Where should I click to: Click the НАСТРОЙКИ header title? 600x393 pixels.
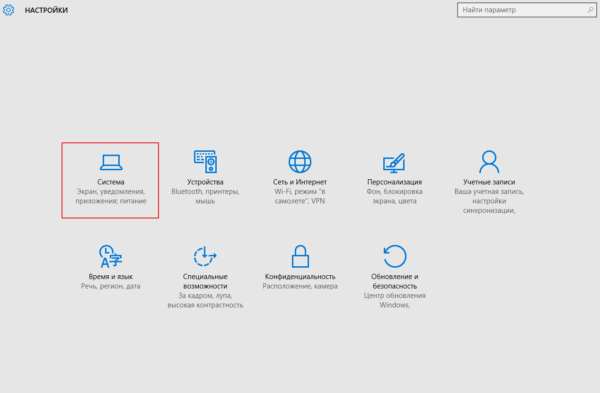point(46,10)
